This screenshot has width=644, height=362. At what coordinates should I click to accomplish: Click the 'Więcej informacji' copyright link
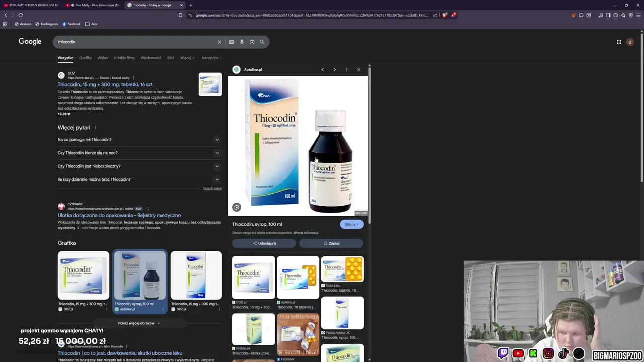pyautogui.click(x=306, y=233)
